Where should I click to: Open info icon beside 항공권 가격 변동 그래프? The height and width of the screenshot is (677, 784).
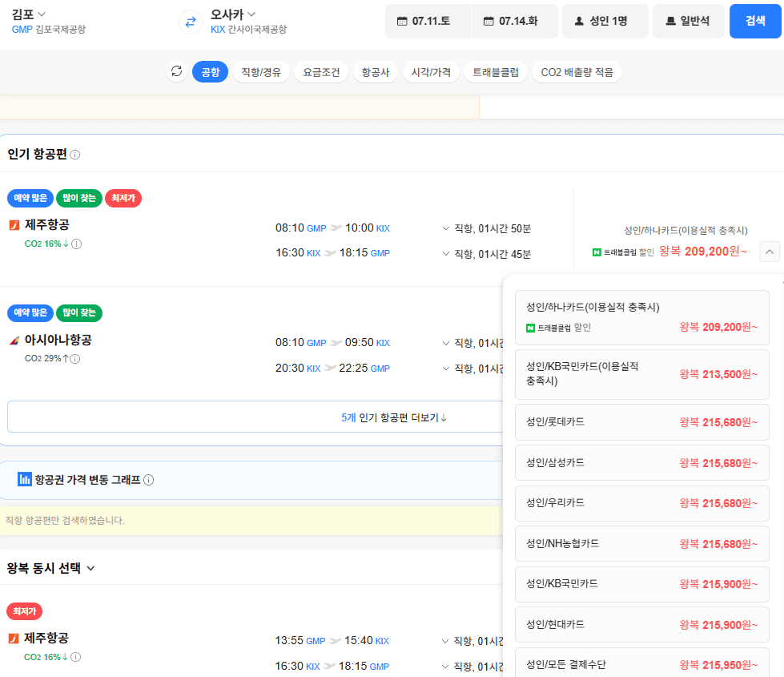148,480
